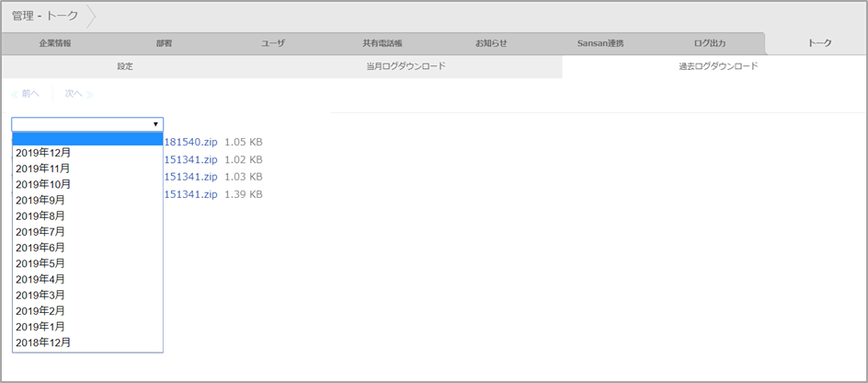Viewport: 868px width, 383px height.
Task: Open the 設定 sub-tab
Action: point(125,66)
